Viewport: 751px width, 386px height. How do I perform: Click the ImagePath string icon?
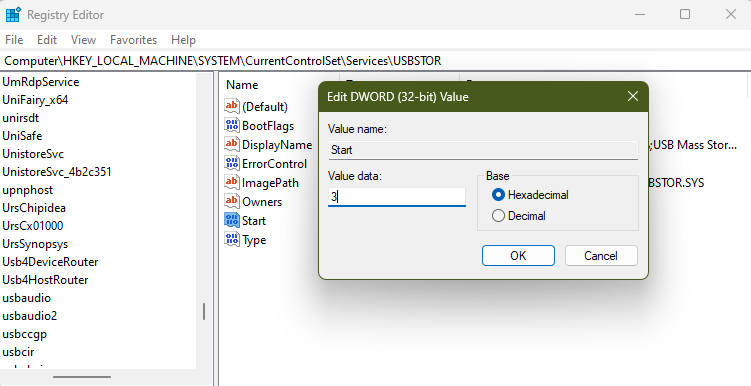[232, 182]
